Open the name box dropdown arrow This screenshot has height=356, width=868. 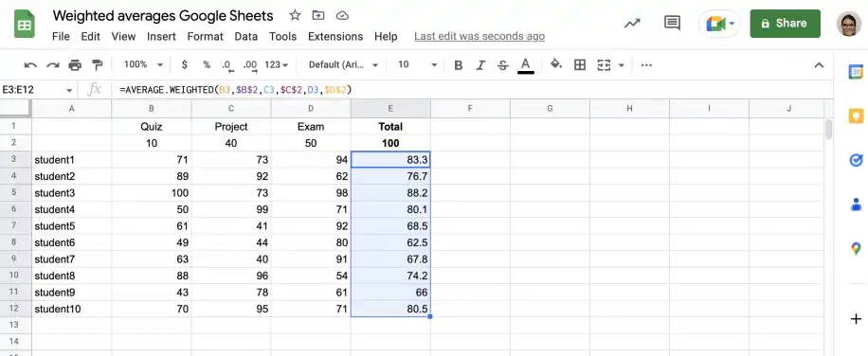(69, 90)
